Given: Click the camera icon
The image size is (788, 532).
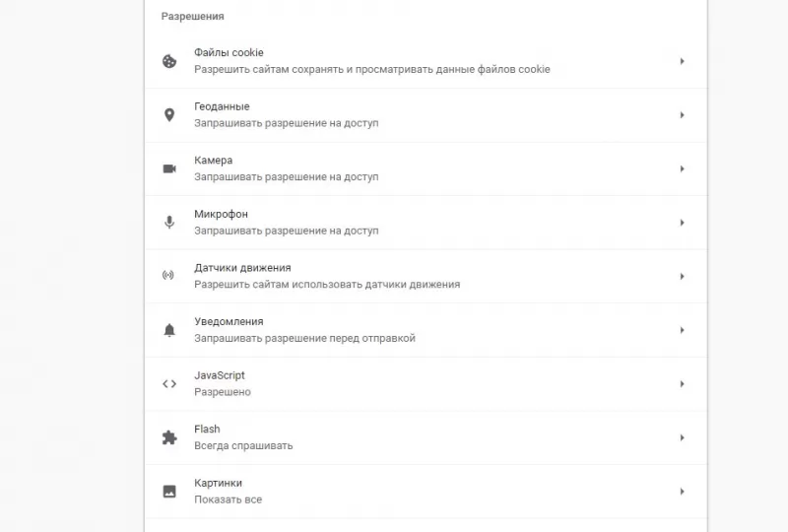Looking at the screenshot, I should coord(168,168).
